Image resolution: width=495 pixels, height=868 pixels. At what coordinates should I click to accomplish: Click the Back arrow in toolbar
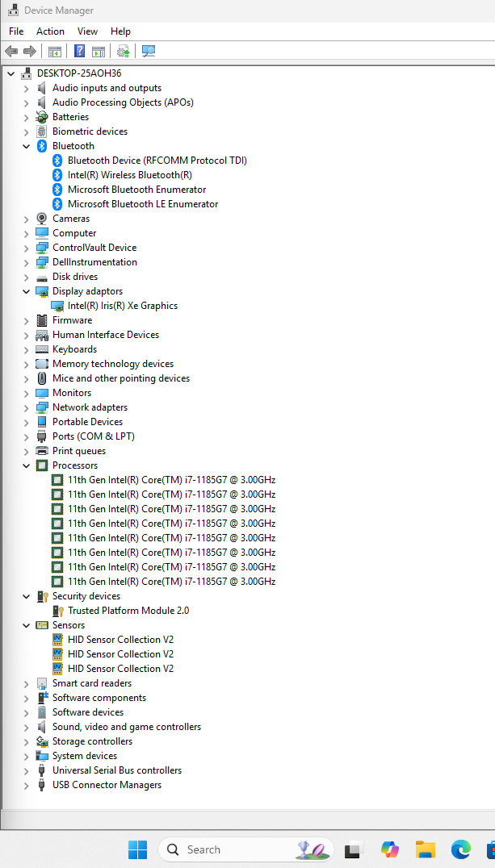11,52
